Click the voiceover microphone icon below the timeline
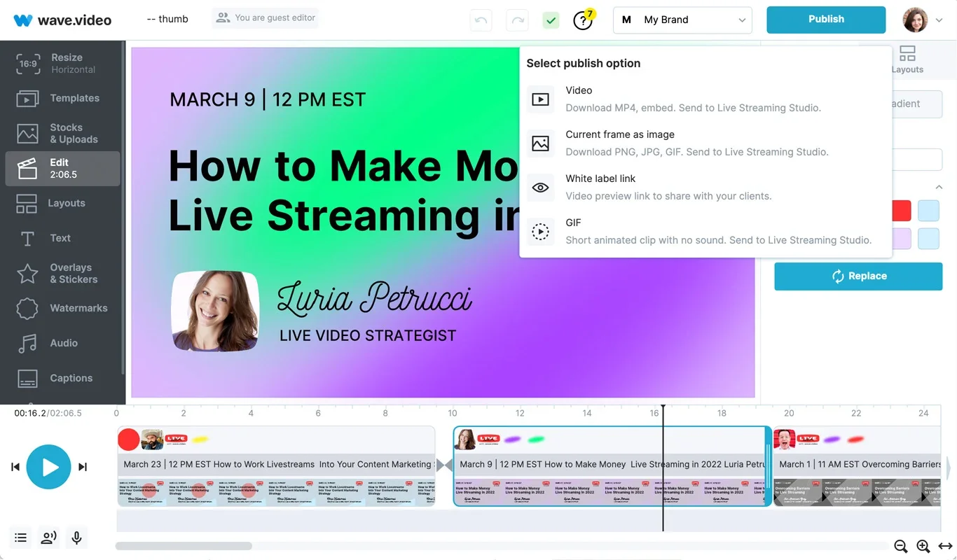Screen dimensions: 957x560 76,538
